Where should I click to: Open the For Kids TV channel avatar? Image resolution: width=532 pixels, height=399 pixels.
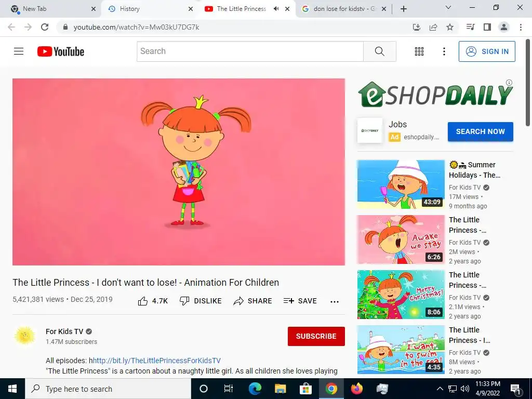click(x=24, y=336)
